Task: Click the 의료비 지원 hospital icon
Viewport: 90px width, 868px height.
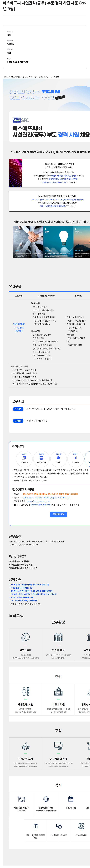Action: [58, 692]
